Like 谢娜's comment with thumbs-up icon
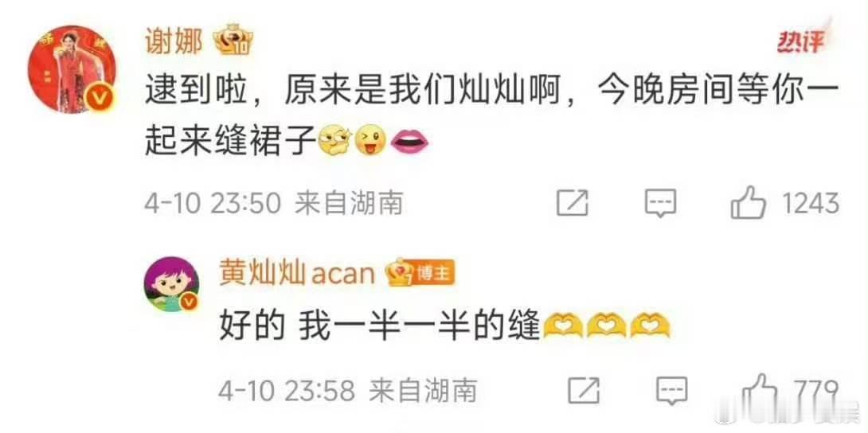 (749, 204)
